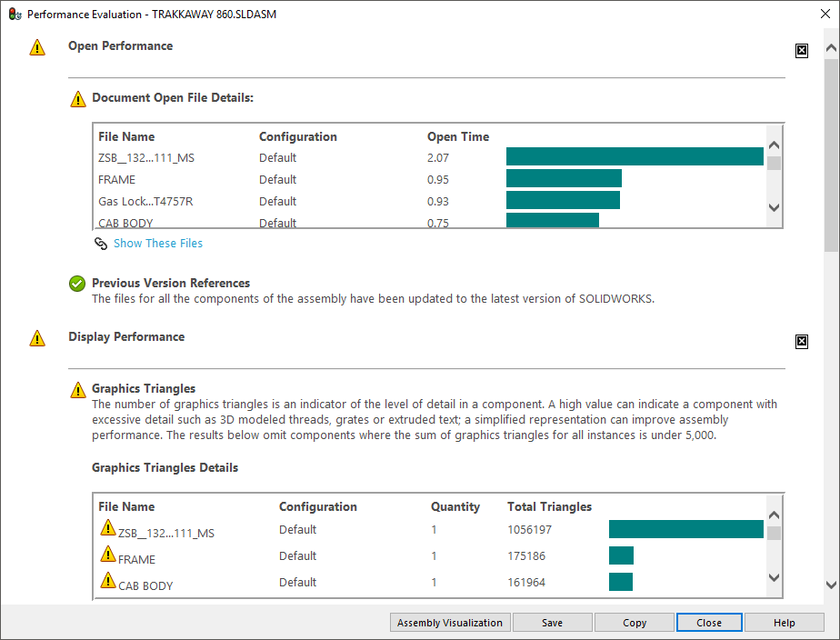This screenshot has height=640, width=840.
Task: Select FRAME in the graphics triangles list
Action: [x=136, y=560]
